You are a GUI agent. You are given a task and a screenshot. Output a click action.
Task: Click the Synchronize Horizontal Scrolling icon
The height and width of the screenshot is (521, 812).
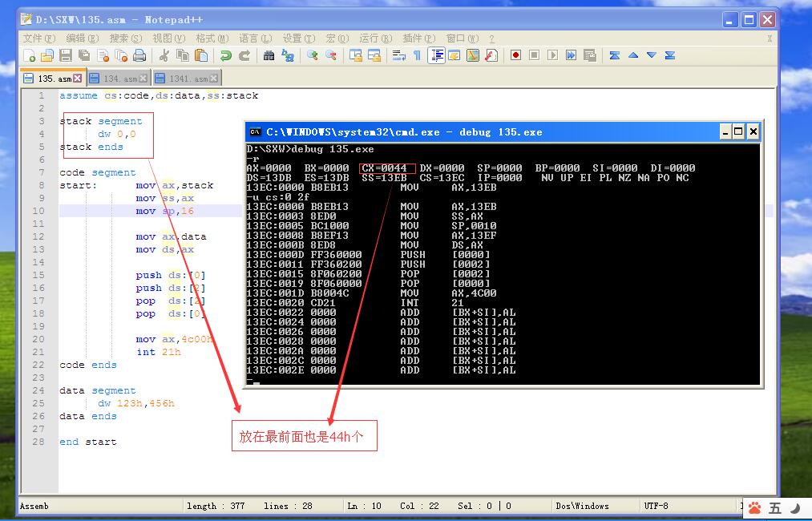point(374,55)
